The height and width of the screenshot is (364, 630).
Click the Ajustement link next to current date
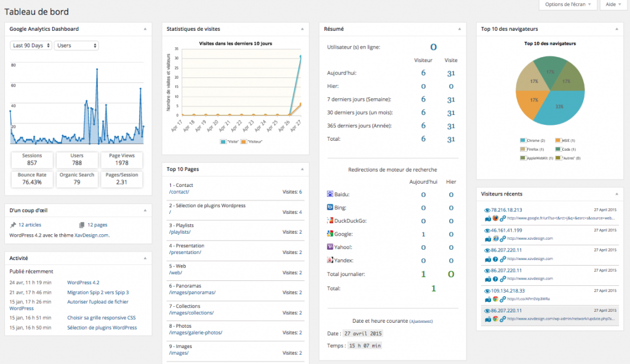coord(421,322)
